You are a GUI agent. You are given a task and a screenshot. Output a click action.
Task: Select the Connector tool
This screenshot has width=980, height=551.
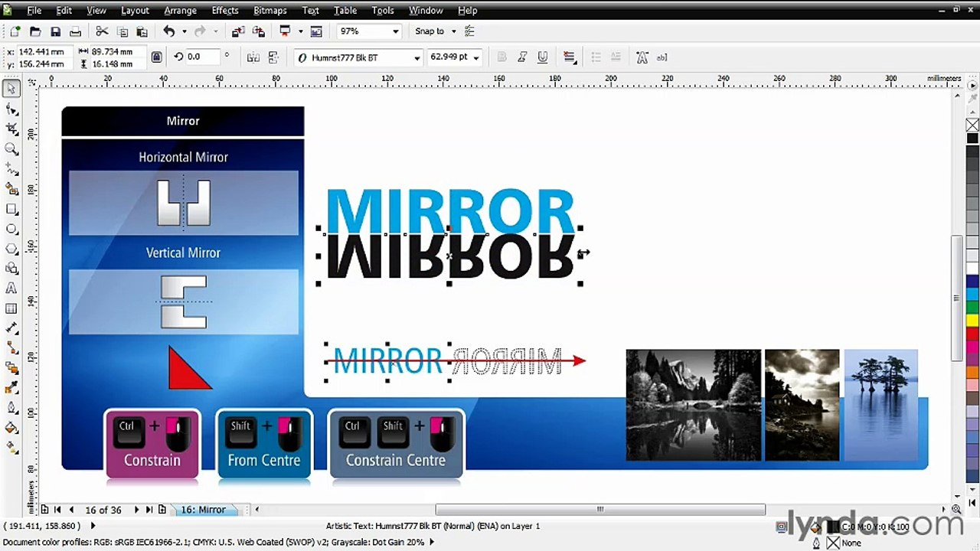pyautogui.click(x=11, y=348)
